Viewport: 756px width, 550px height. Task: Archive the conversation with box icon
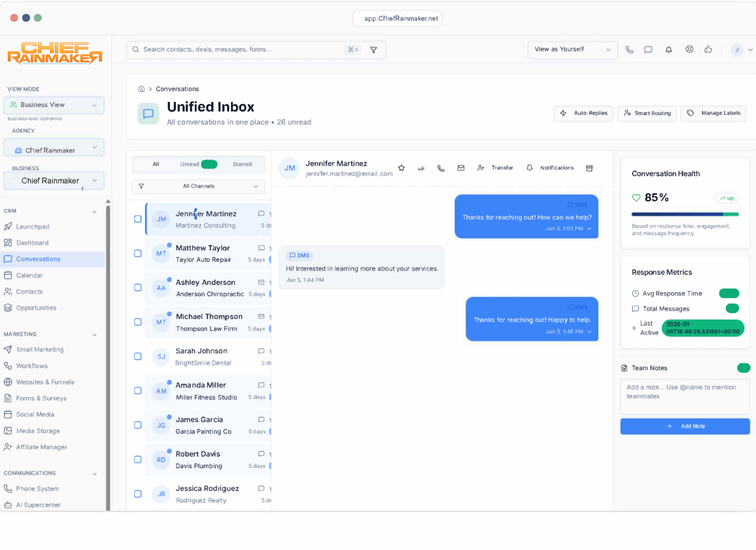[x=590, y=168]
